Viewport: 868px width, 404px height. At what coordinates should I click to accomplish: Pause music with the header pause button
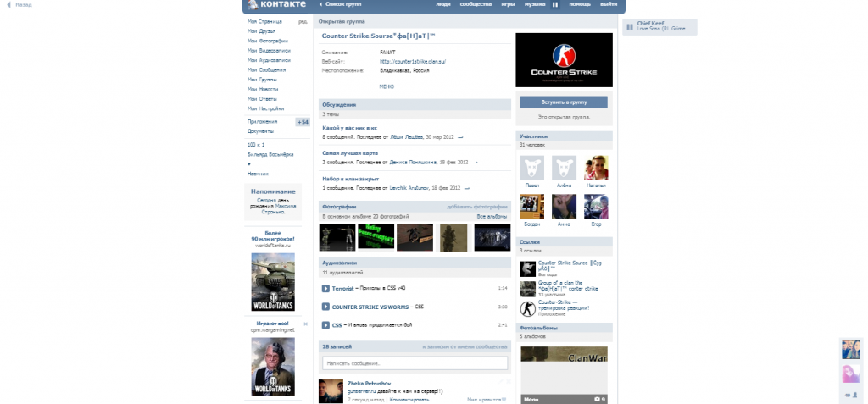click(556, 5)
